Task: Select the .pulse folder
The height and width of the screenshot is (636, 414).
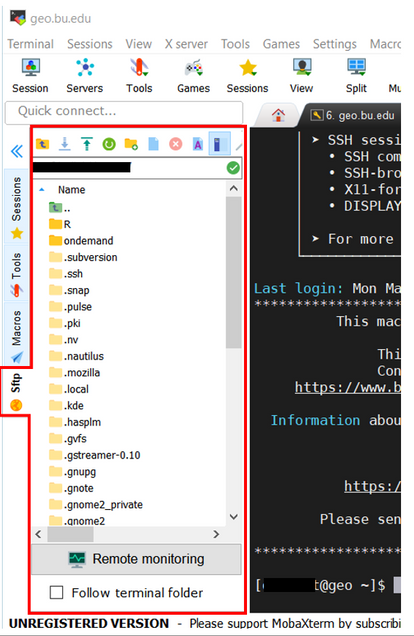Action: 71,307
